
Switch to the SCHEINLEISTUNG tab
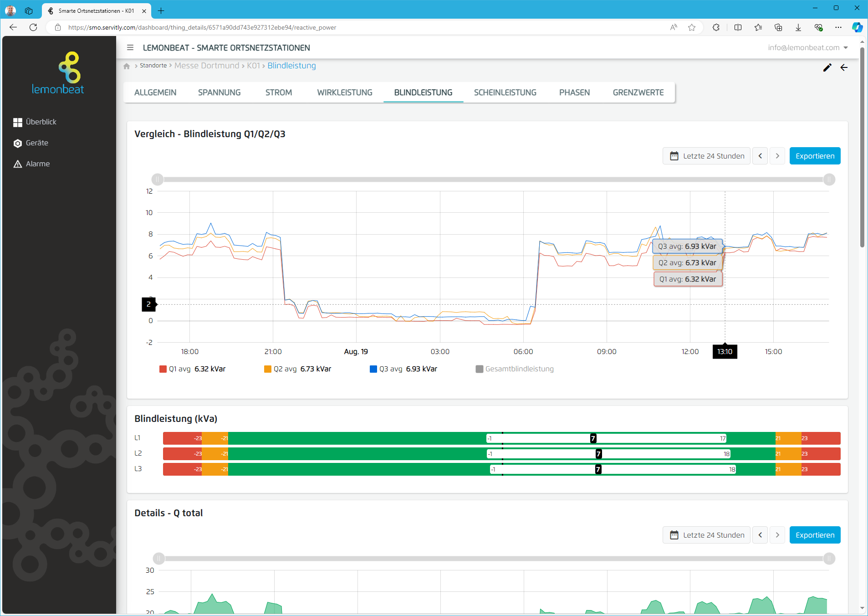pyautogui.click(x=505, y=92)
